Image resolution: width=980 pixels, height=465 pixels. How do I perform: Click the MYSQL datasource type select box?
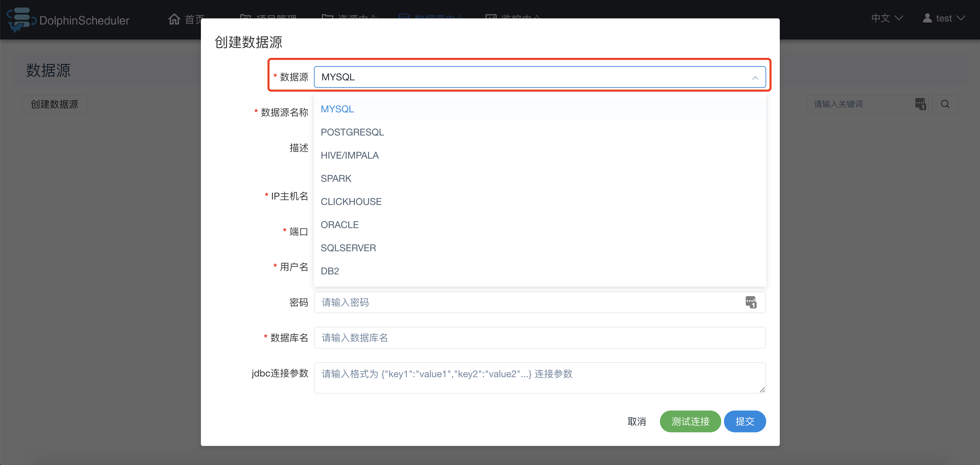tap(539, 77)
